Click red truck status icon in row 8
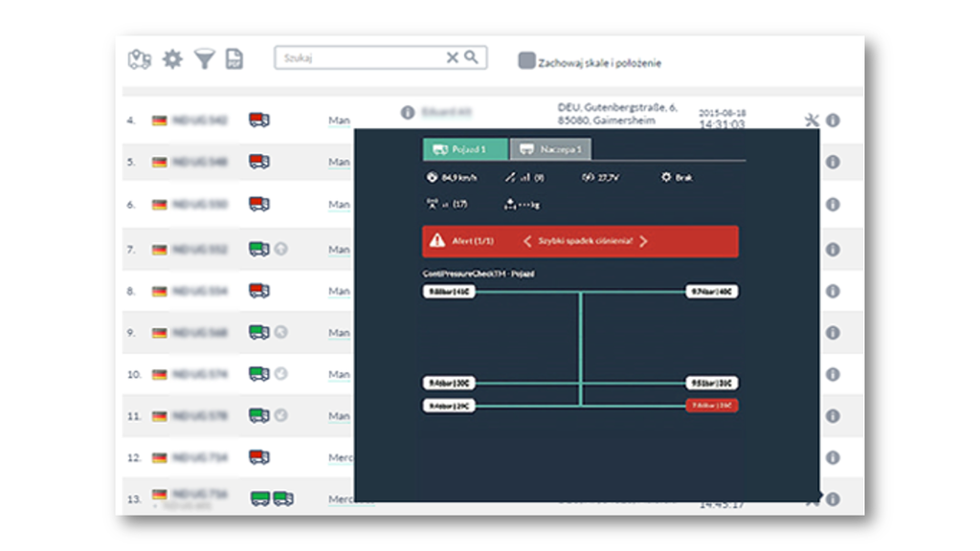Image resolution: width=980 pixels, height=551 pixels. pyautogui.click(x=259, y=291)
